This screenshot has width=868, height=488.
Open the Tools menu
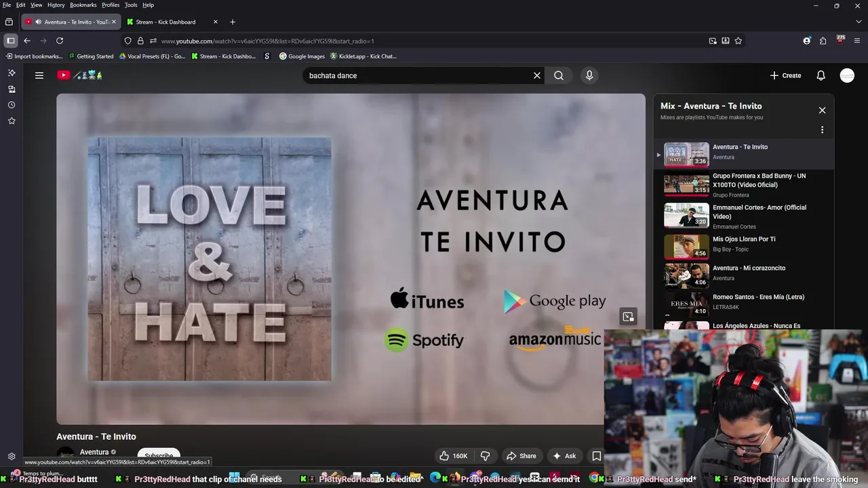tap(131, 5)
